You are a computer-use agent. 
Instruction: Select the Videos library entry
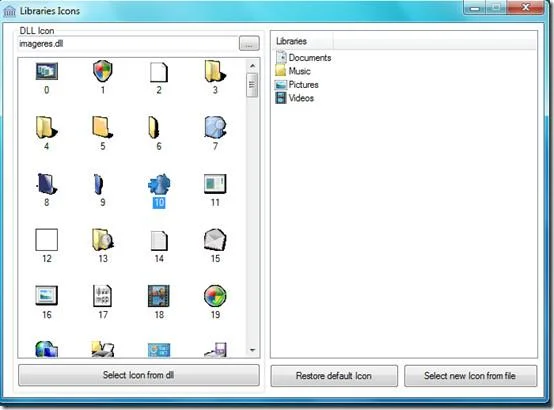[x=295, y=98]
